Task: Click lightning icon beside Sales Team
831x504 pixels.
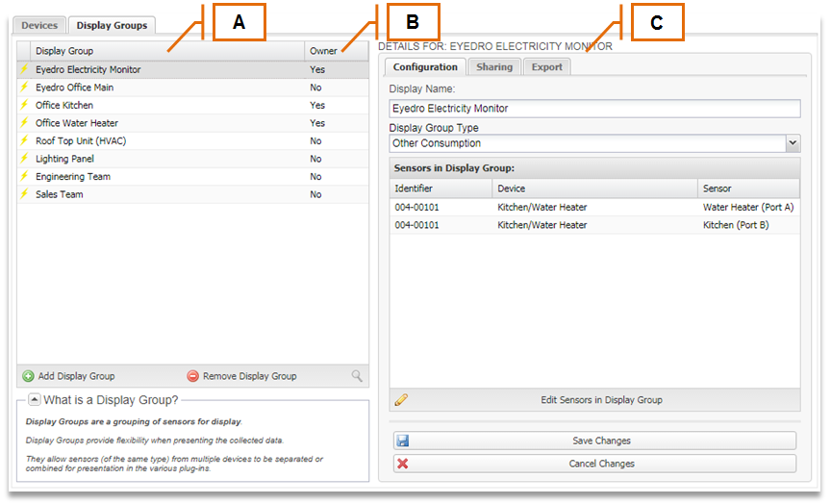Action: pos(24,194)
